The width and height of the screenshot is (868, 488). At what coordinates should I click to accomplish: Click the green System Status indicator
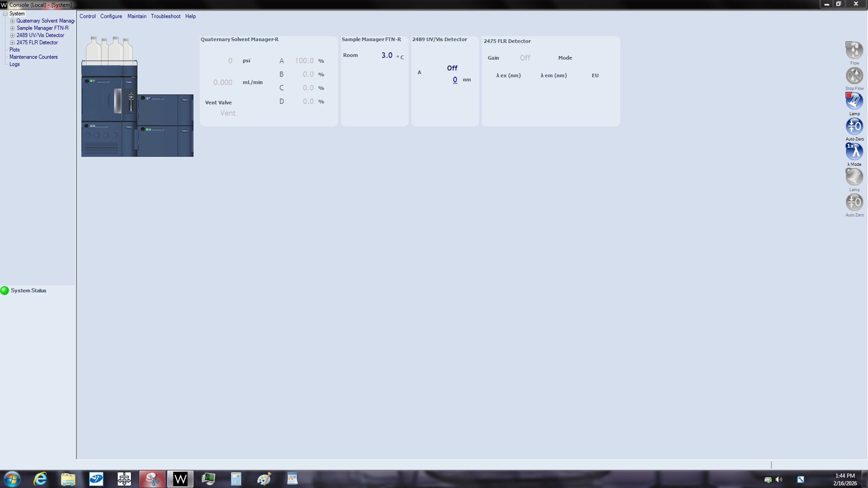(5, 291)
